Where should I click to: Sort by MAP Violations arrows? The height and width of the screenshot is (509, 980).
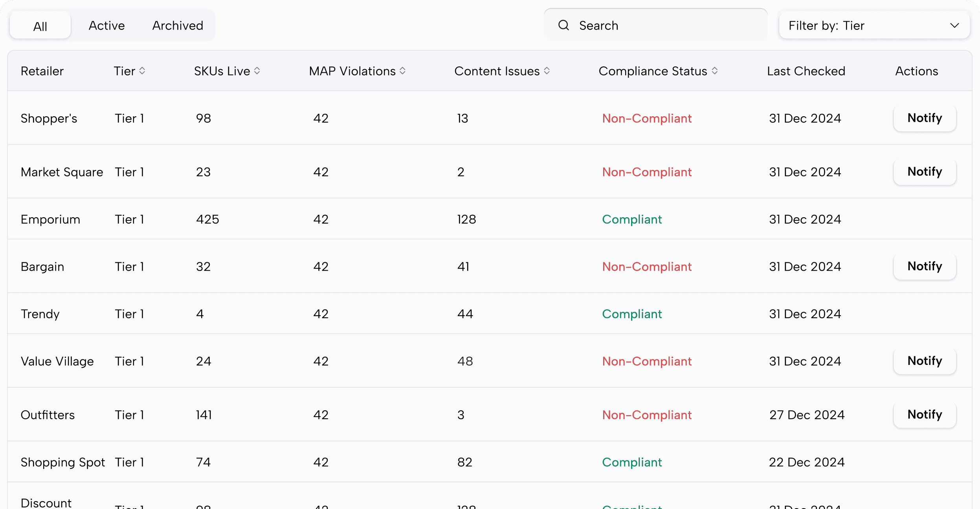[402, 71]
